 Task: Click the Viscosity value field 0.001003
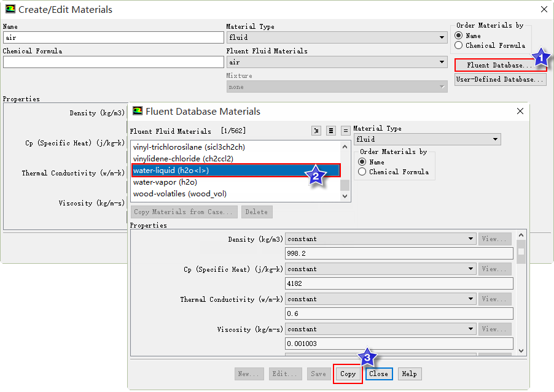[399, 344]
